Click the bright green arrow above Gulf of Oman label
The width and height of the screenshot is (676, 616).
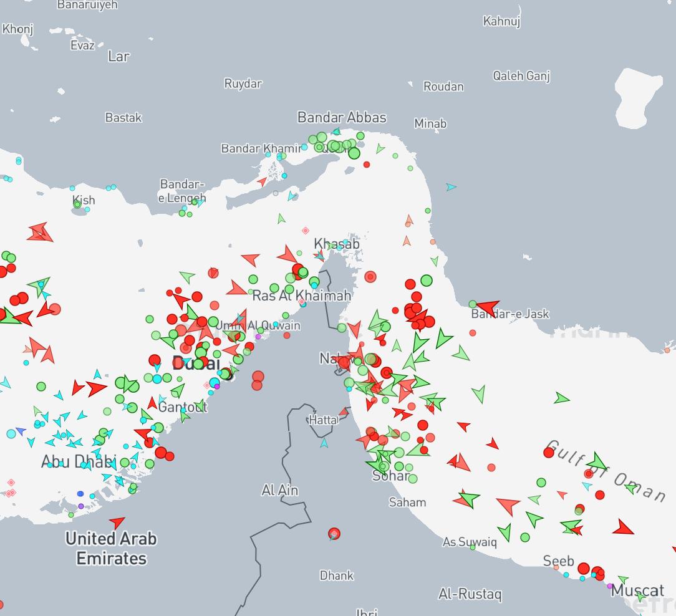point(597,462)
